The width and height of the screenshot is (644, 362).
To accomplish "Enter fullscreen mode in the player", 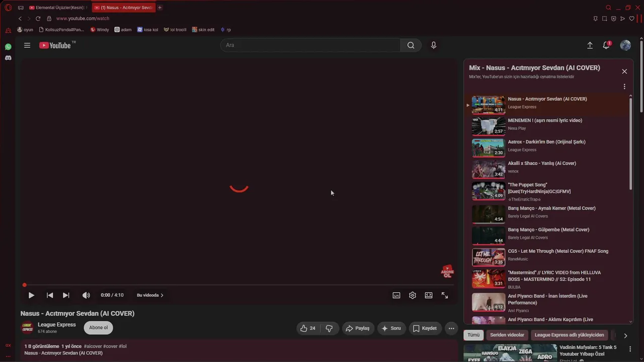I will [445, 295].
